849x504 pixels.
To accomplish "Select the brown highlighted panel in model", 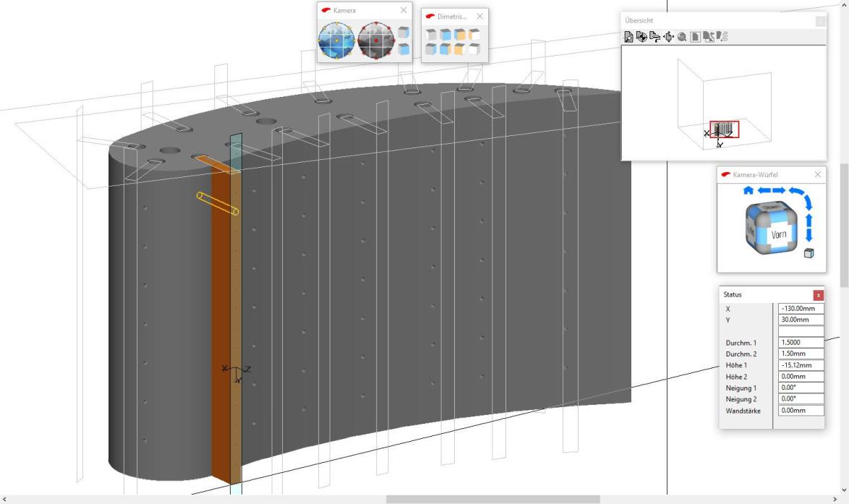I will (220, 325).
